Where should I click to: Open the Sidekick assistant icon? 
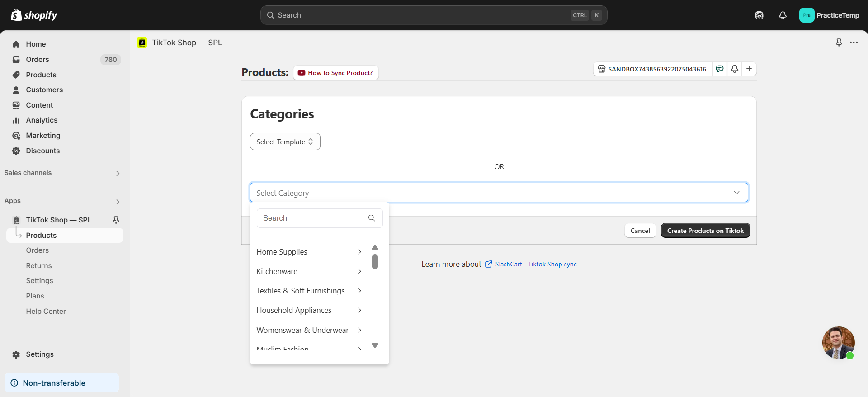759,15
